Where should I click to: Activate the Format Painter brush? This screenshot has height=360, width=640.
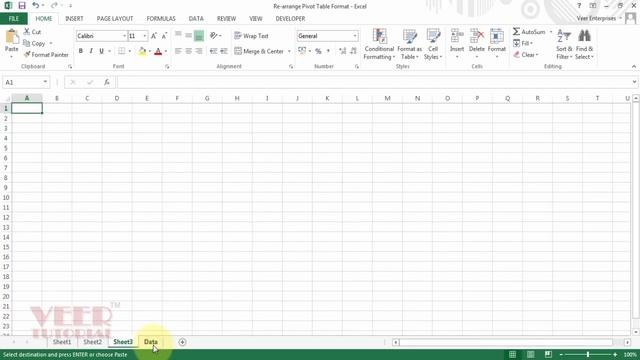pos(46,54)
